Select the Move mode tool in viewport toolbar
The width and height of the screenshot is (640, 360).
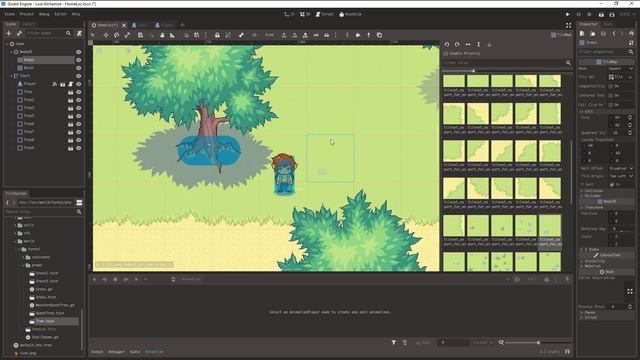pyautogui.click(x=106, y=35)
